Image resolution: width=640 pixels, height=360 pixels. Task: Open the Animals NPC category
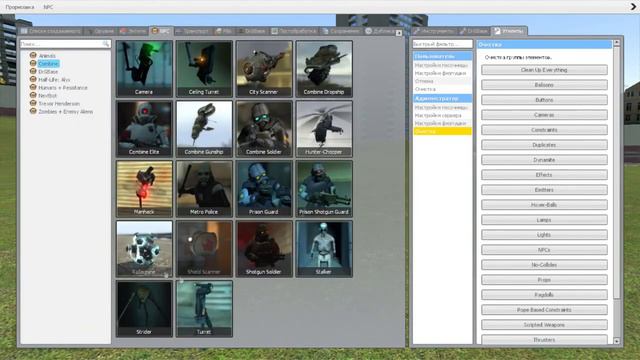click(x=47, y=56)
